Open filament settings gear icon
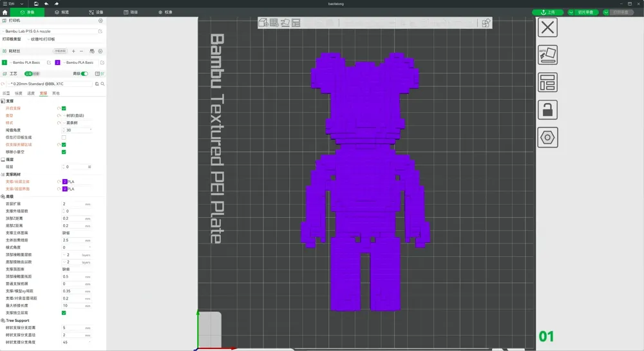 [x=100, y=52]
